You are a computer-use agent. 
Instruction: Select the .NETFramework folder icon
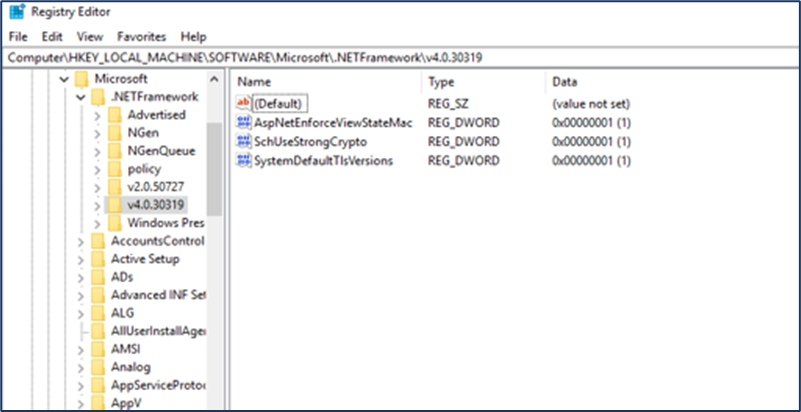98,97
